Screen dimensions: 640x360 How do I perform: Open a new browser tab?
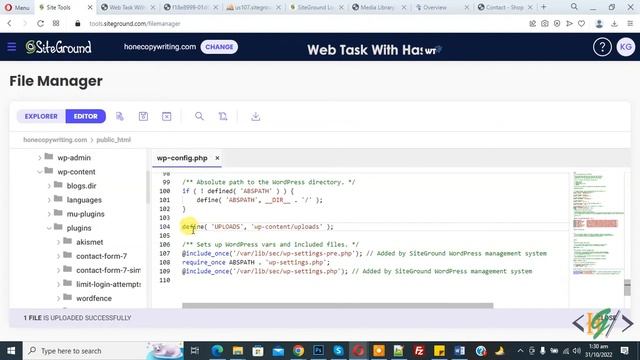pos(543,7)
